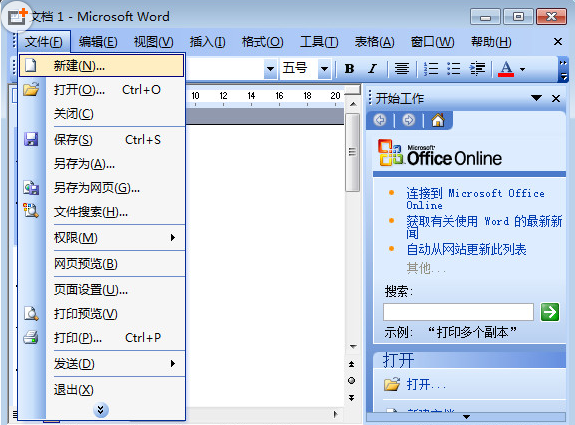Open the font name dropdown arrow

(270, 69)
